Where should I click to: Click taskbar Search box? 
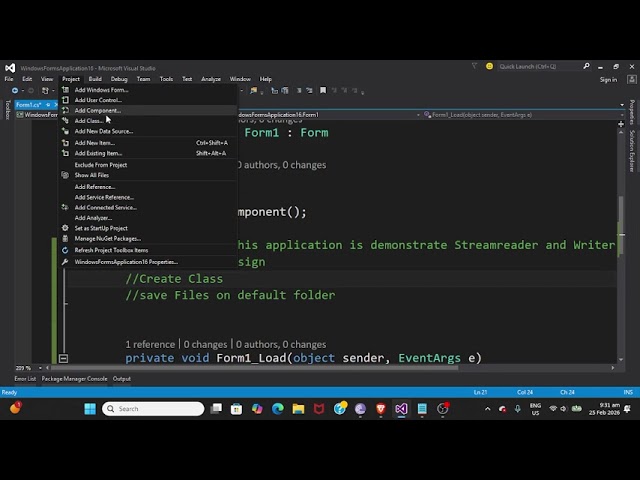pyautogui.click(x=153, y=409)
